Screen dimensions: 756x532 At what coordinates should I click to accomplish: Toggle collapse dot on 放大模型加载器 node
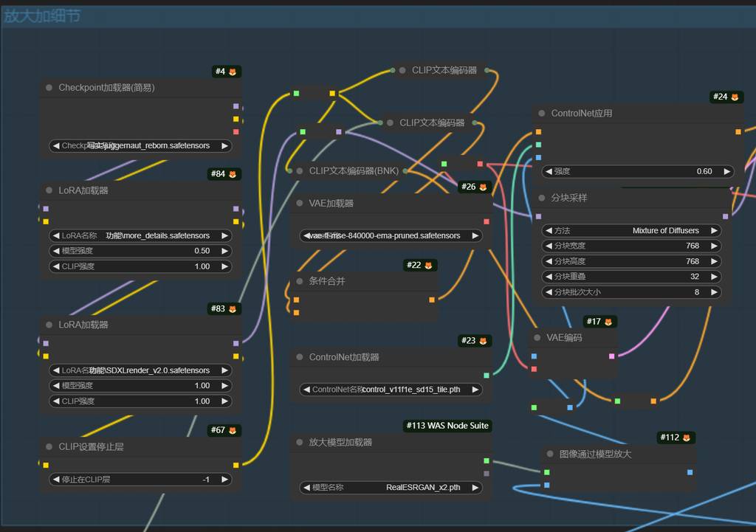point(300,443)
